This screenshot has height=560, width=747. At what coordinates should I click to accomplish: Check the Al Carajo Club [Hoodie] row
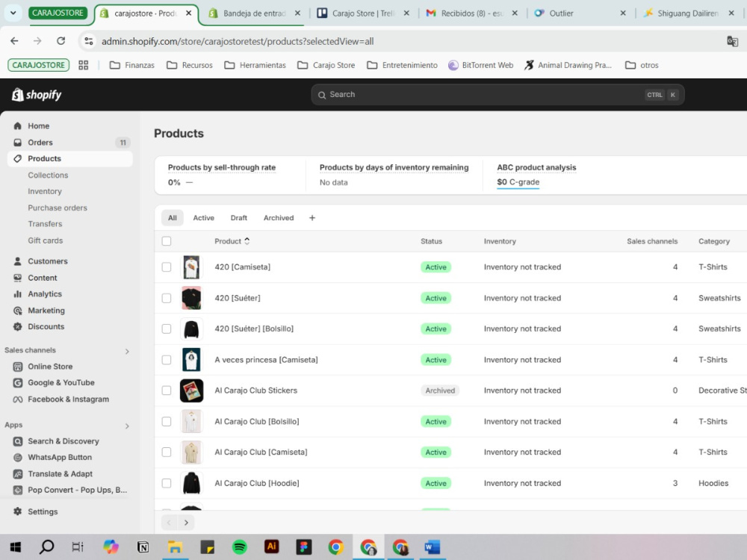pos(167,483)
